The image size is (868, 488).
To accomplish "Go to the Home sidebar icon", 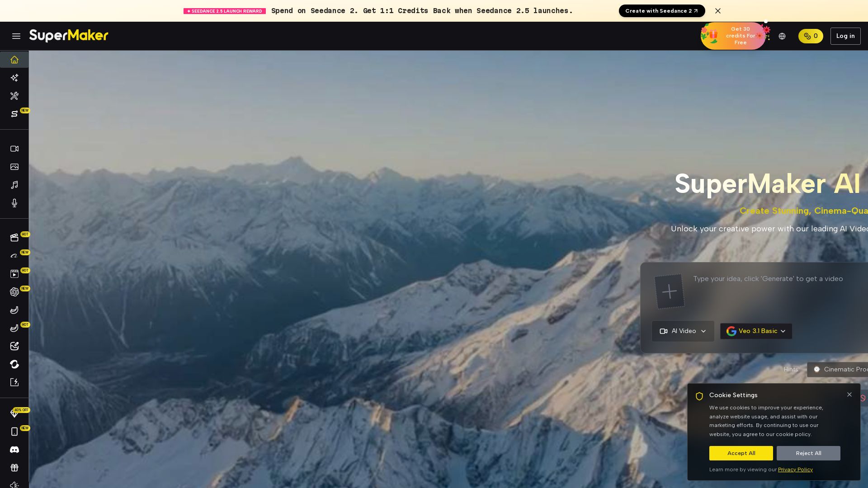I will (x=14, y=60).
